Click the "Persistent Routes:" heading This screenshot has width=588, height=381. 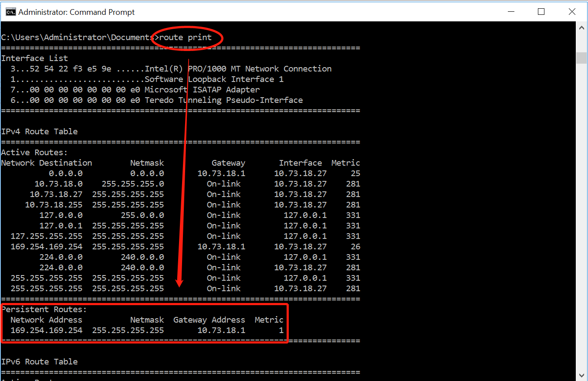coord(44,310)
